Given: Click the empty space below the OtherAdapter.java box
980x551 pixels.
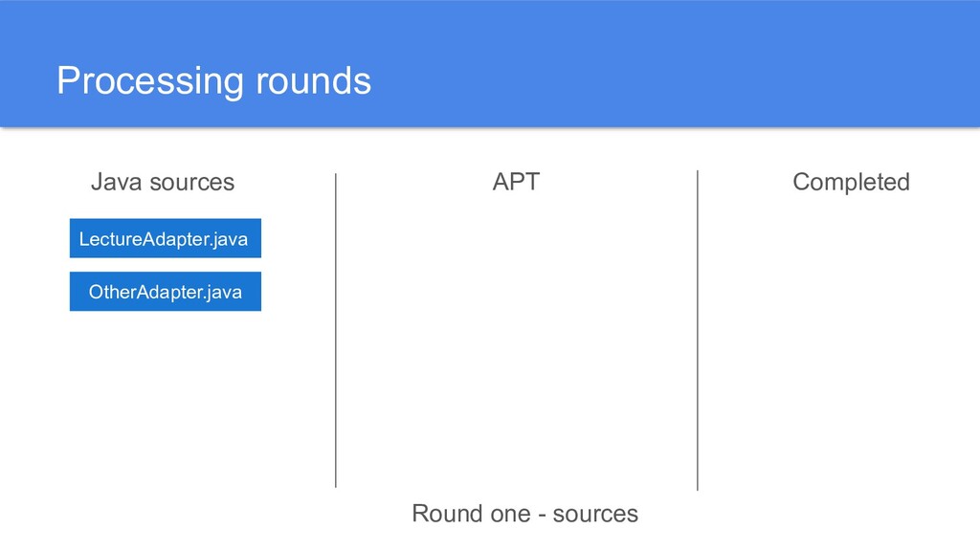Looking at the screenshot, I should point(165,402).
